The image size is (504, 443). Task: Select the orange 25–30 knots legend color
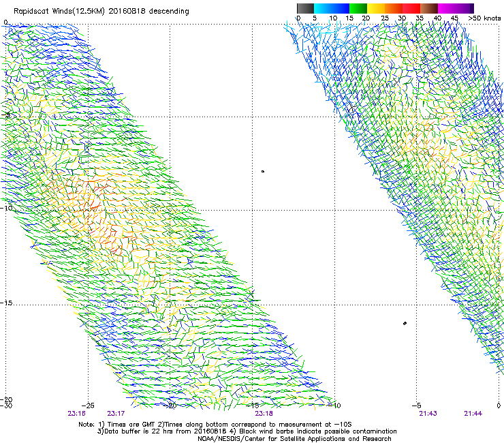pyautogui.click(x=394, y=8)
